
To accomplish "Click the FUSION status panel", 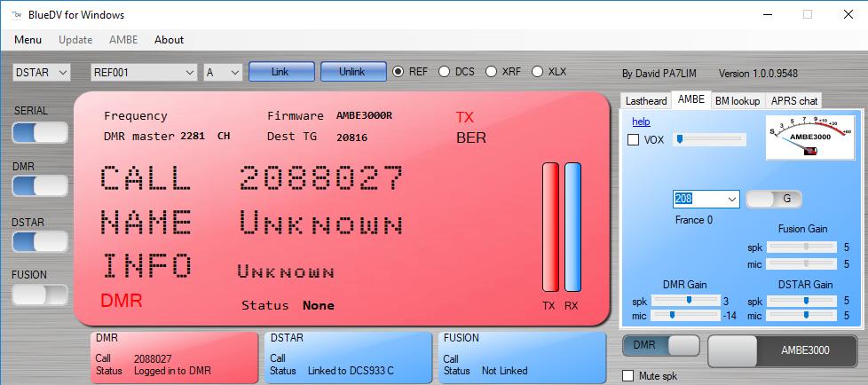I will point(522,357).
